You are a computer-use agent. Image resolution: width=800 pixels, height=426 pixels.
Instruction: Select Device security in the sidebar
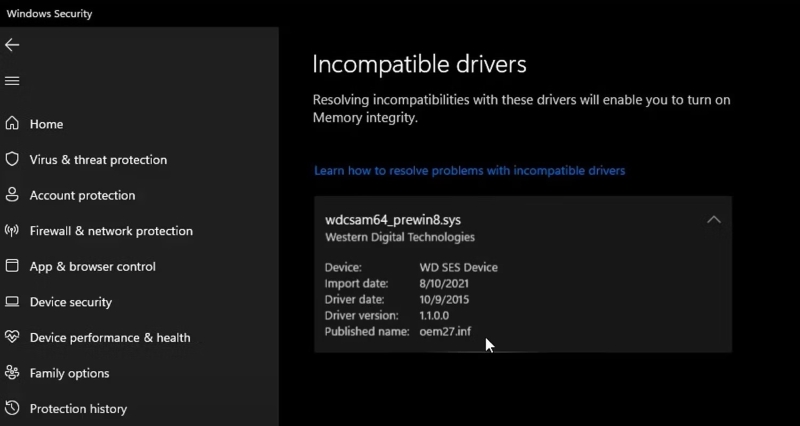[71, 302]
